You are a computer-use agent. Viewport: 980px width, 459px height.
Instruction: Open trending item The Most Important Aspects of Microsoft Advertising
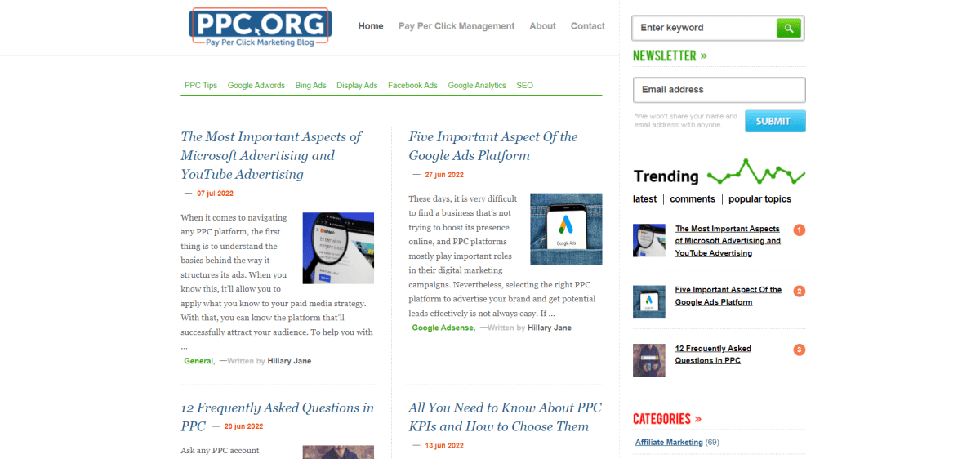point(728,241)
